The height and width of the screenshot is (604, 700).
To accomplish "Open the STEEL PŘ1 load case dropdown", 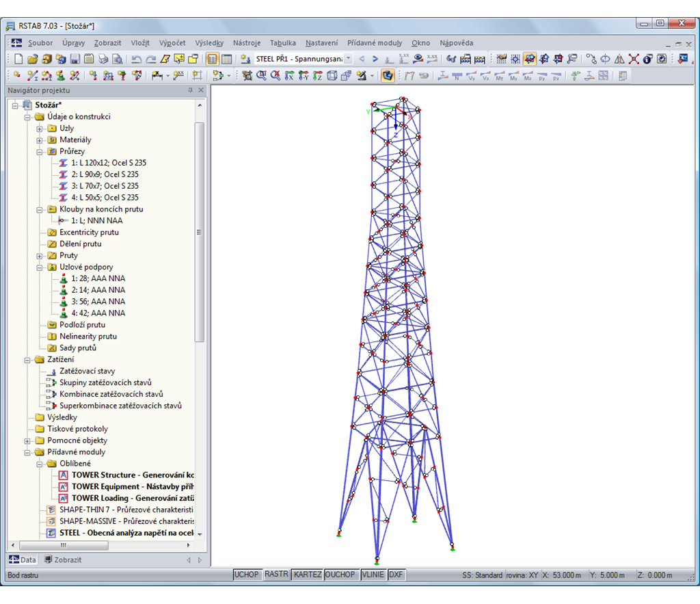I will pos(347,59).
